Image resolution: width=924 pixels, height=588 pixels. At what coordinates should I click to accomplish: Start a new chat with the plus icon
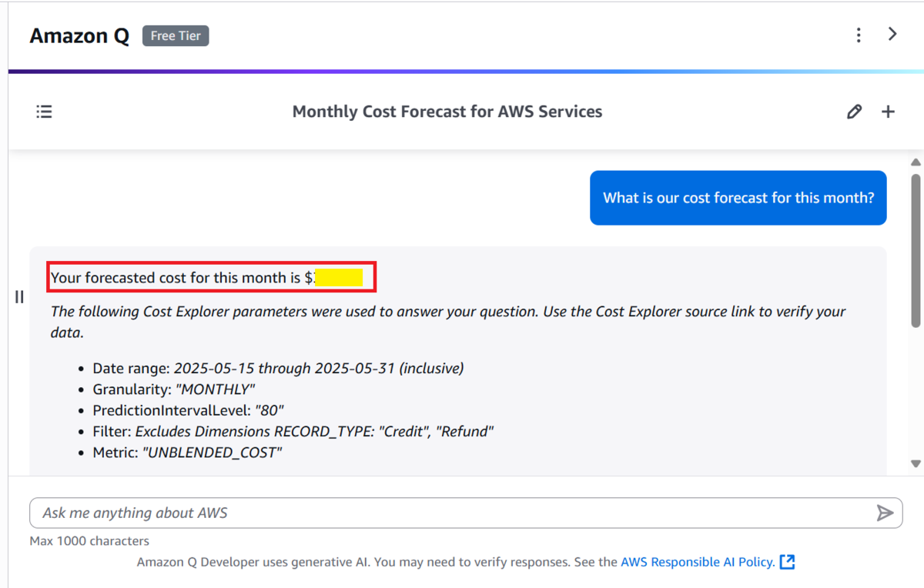(888, 112)
